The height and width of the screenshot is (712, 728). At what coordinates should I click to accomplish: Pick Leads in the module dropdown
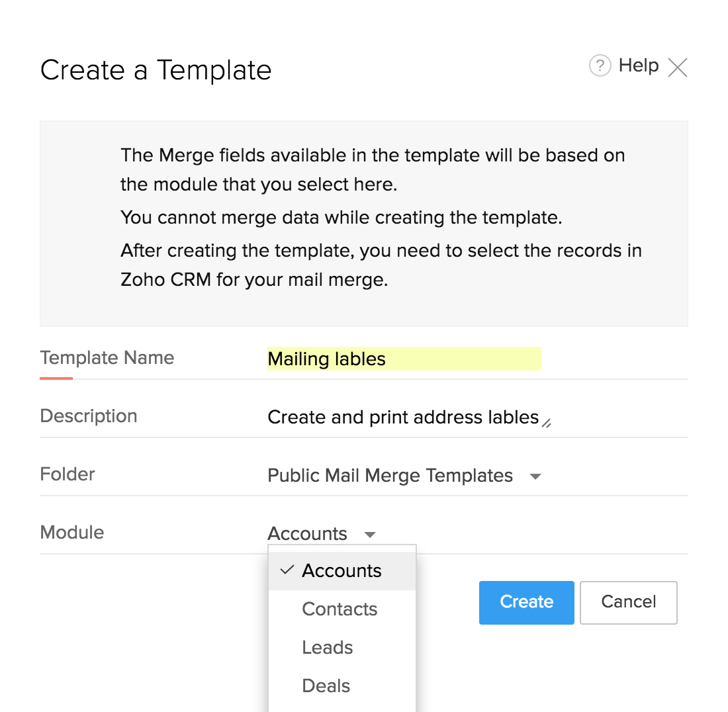(327, 648)
